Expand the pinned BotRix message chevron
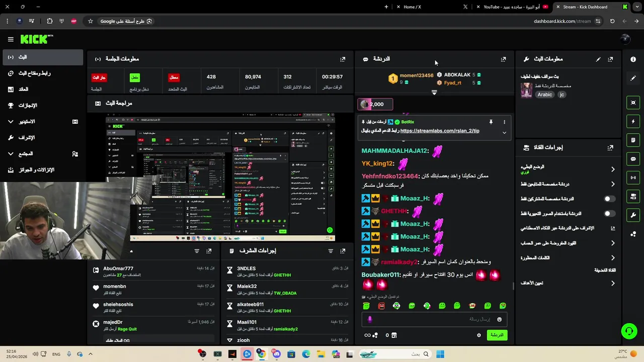644x362 pixels. (504, 133)
